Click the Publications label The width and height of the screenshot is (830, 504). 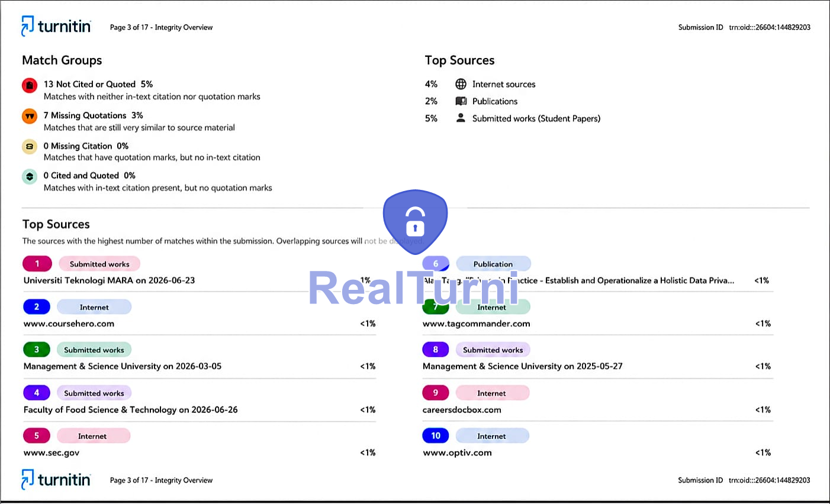pyautogui.click(x=495, y=101)
